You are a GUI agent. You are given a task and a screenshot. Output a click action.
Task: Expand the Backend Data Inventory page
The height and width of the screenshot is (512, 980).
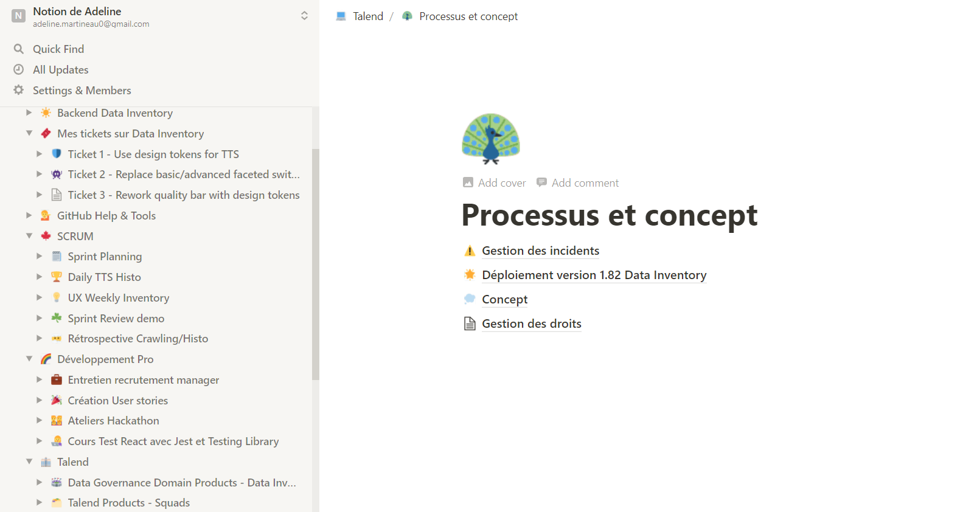tap(29, 112)
